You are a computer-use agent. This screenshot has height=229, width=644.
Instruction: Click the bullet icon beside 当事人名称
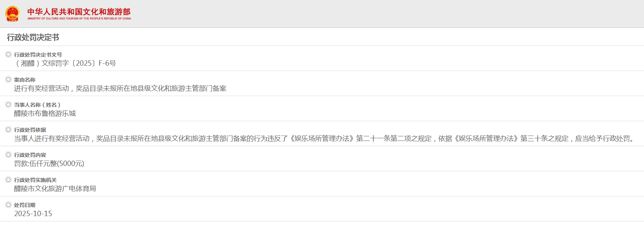click(x=8, y=104)
